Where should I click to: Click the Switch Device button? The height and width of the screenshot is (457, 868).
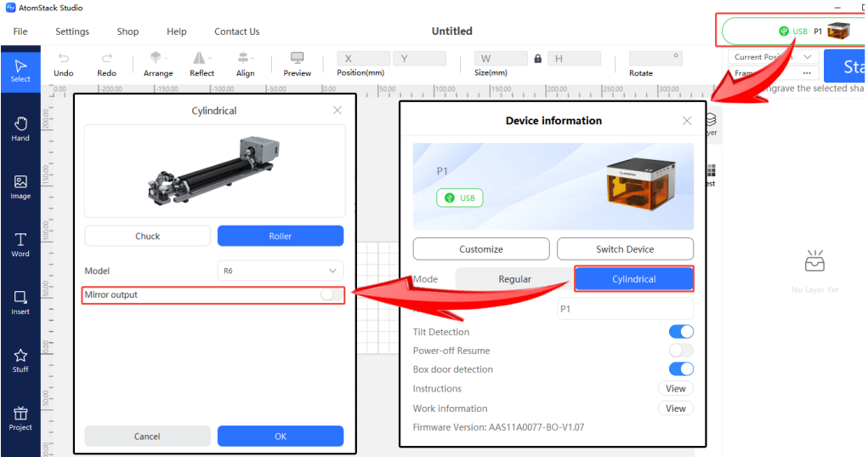point(625,249)
